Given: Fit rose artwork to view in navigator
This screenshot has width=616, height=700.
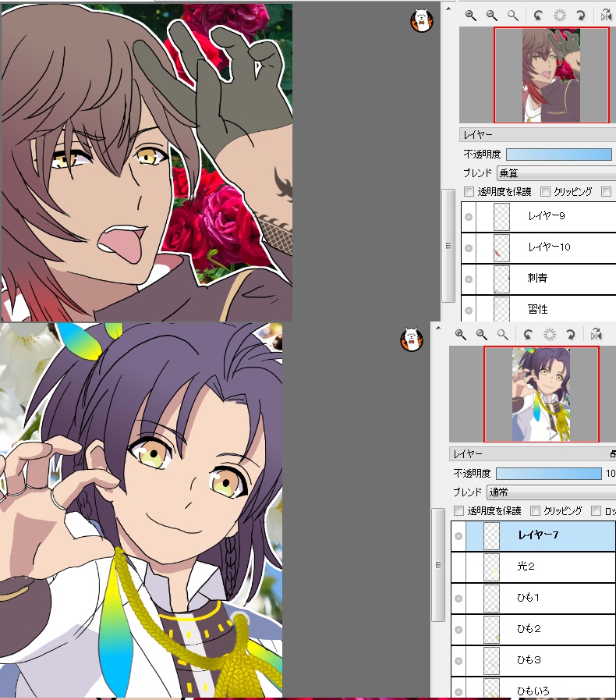Looking at the screenshot, I should 512,16.
